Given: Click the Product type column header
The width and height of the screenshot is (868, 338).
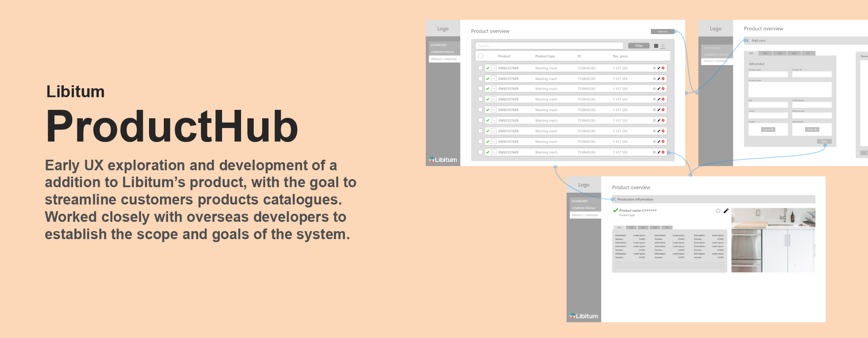Looking at the screenshot, I should [545, 56].
